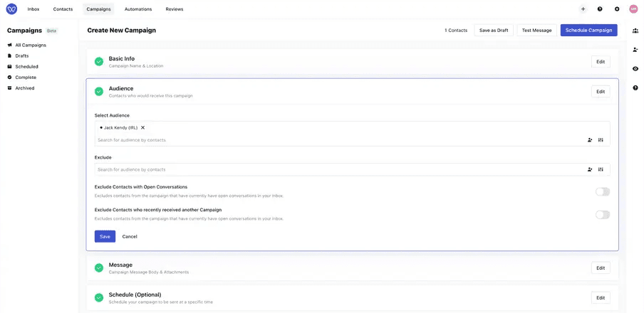Image resolution: width=644 pixels, height=313 pixels.
Task: Click Test Message button
Action: click(537, 31)
